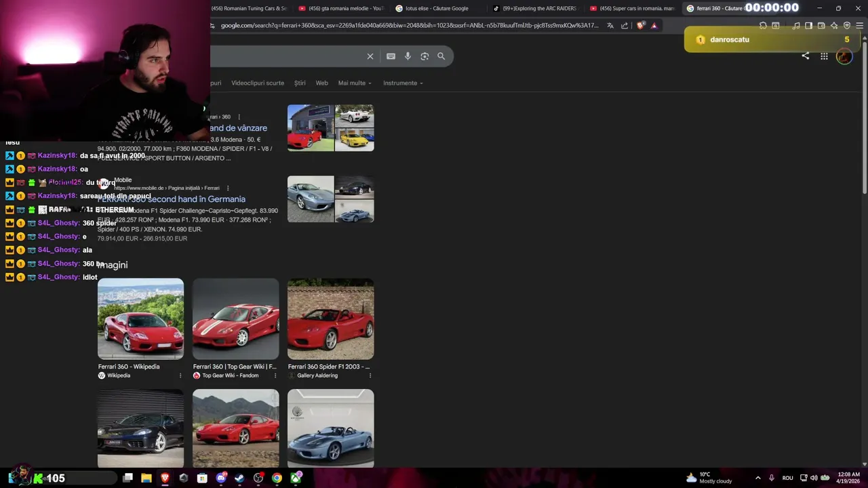
Task: Open red Ferrari thumbnail from Wikipedia
Action: coord(140,319)
